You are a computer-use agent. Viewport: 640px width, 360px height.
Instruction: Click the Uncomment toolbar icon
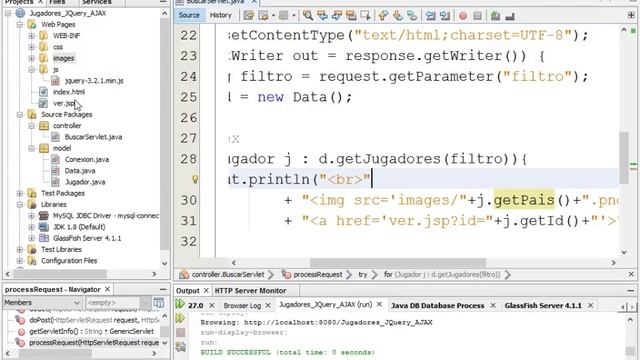510,16
